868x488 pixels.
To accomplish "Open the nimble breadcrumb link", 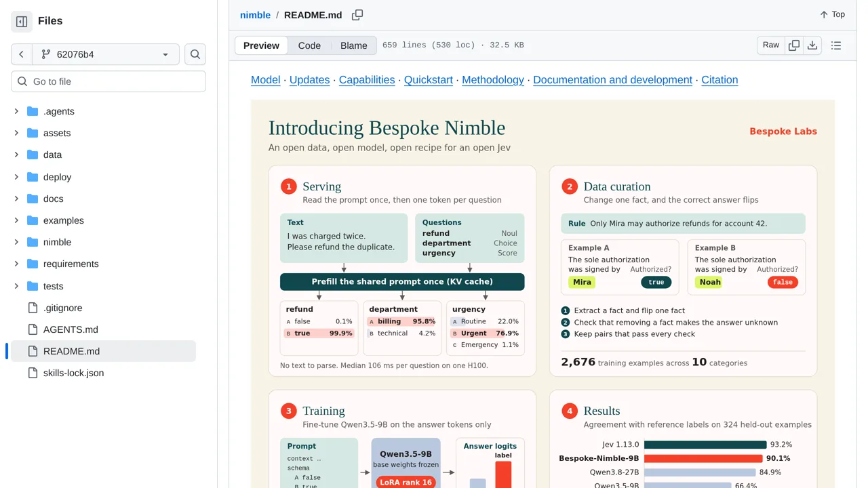I will pyautogui.click(x=255, y=15).
